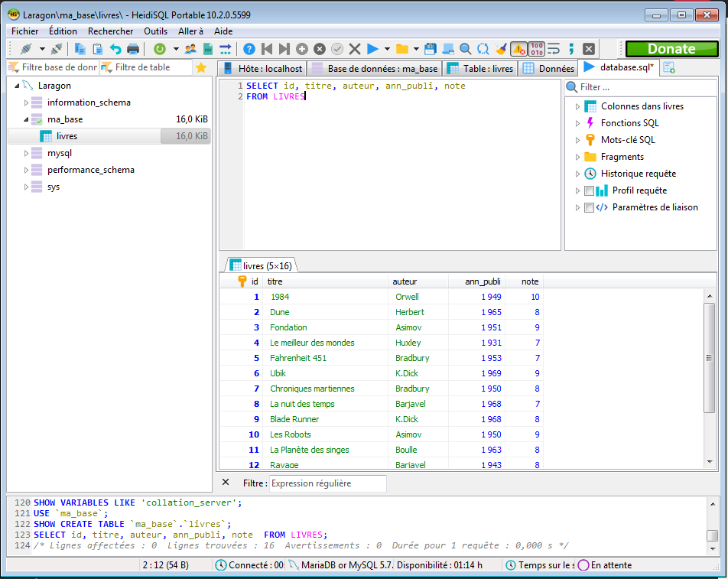Viewport: 728px width, 579px height.
Task: Click the green Donate button
Action: pyautogui.click(x=671, y=49)
